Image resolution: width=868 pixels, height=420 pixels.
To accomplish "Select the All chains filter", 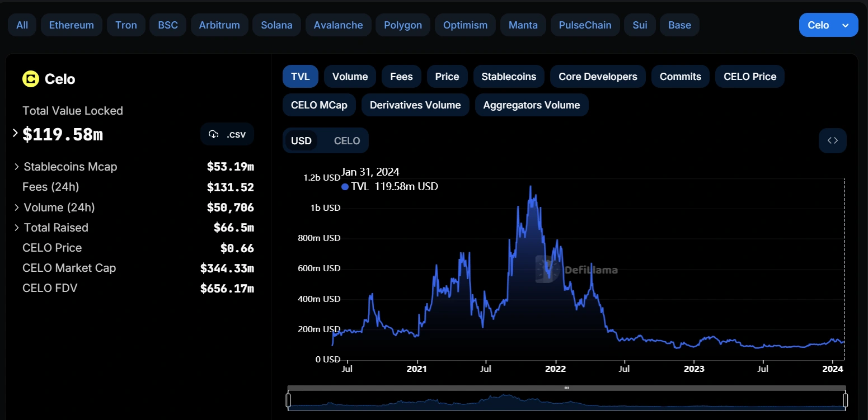I will pos(22,25).
